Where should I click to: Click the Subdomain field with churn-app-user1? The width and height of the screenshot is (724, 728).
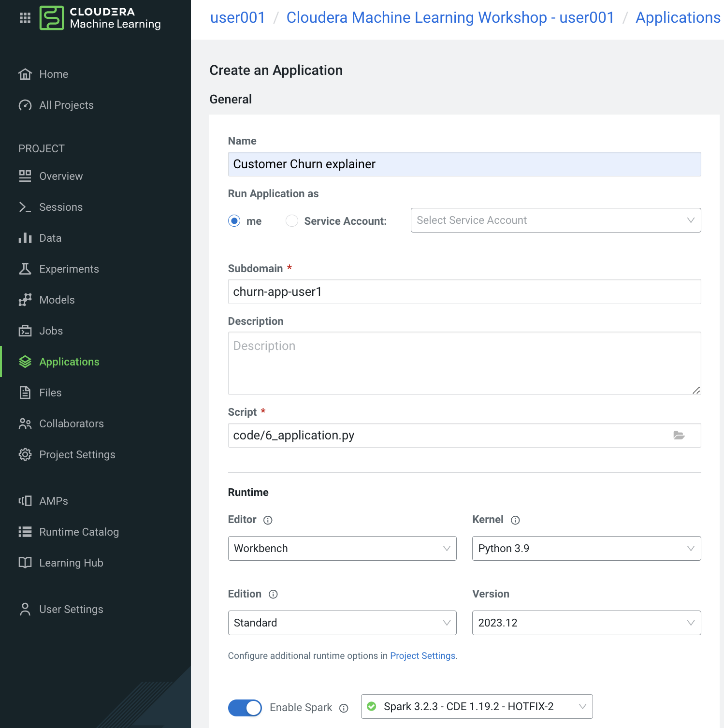point(464,291)
